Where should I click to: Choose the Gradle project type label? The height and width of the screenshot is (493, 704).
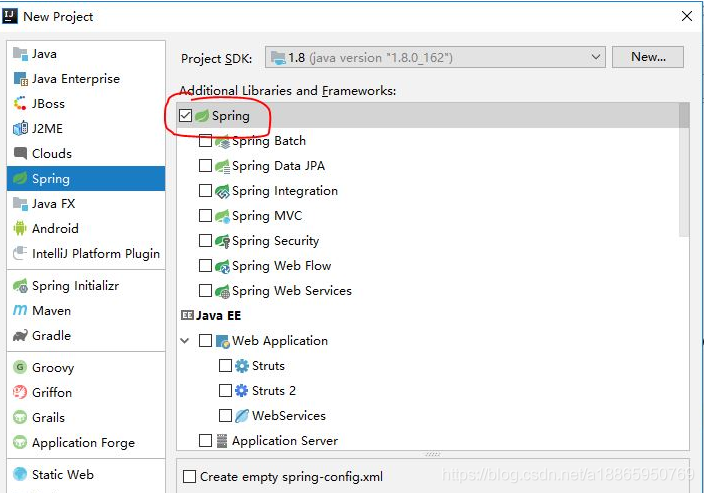[52, 336]
